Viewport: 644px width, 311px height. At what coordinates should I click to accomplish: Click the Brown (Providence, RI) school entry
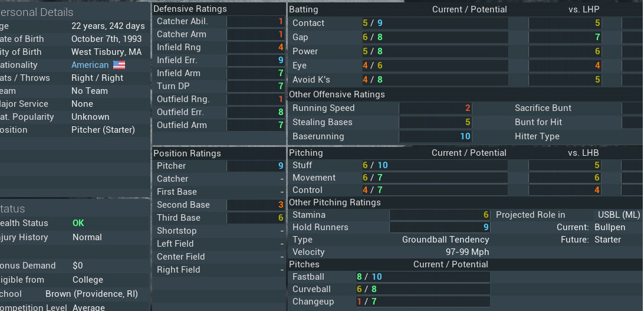point(91,294)
